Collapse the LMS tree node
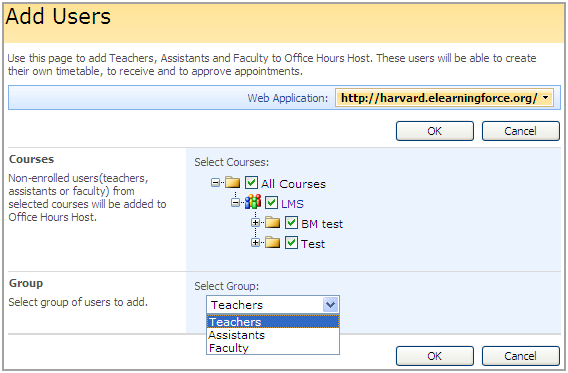The height and width of the screenshot is (373, 568). pos(235,202)
